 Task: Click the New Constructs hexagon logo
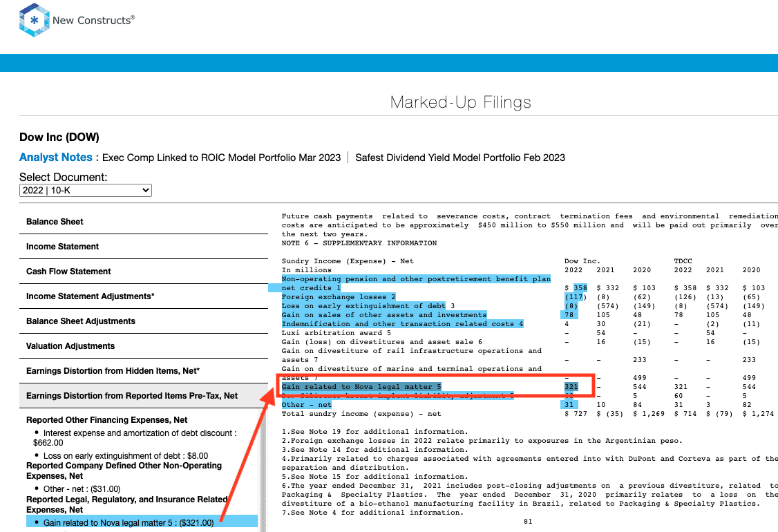click(35, 20)
